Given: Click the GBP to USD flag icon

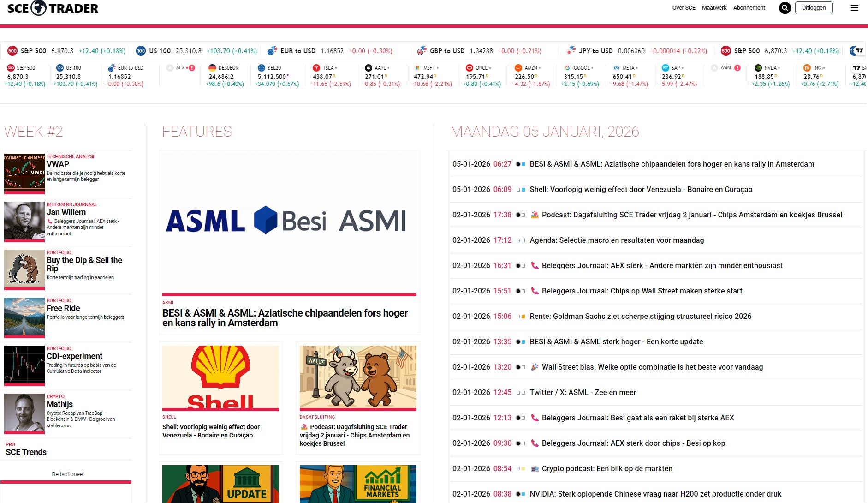Looking at the screenshot, I should [x=422, y=51].
